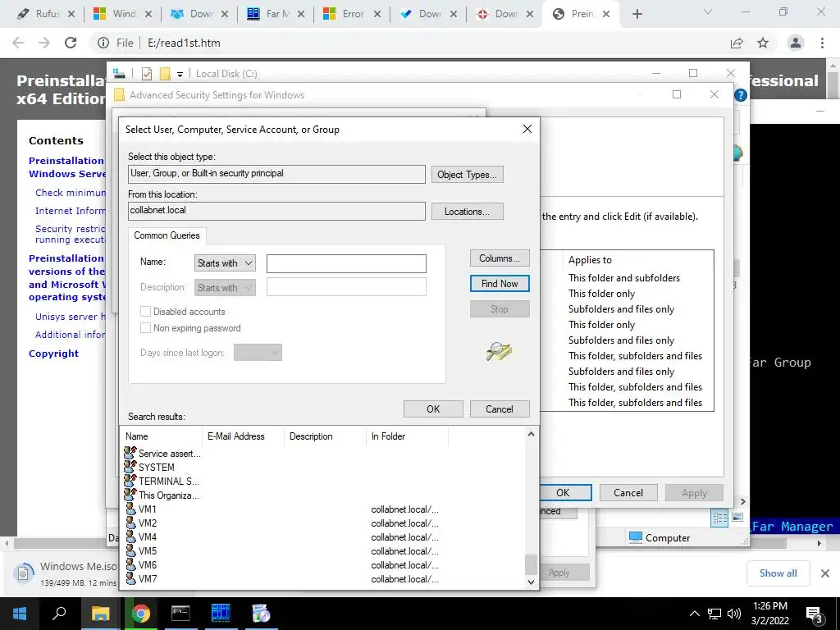Switch to the Rufus browser tab
Image resolution: width=840 pixels, height=630 pixels.
[47, 14]
